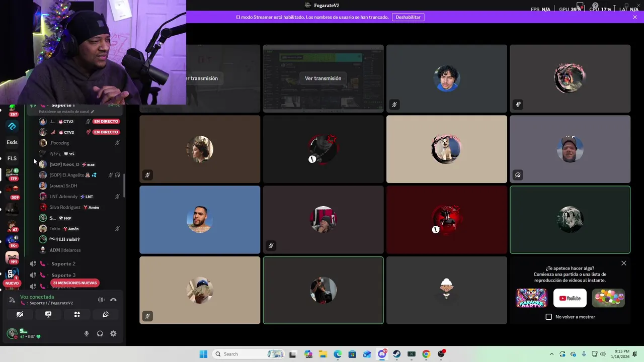Select tile with white hat cartoon avatar
This screenshot has height=362, width=644.
[447, 290]
